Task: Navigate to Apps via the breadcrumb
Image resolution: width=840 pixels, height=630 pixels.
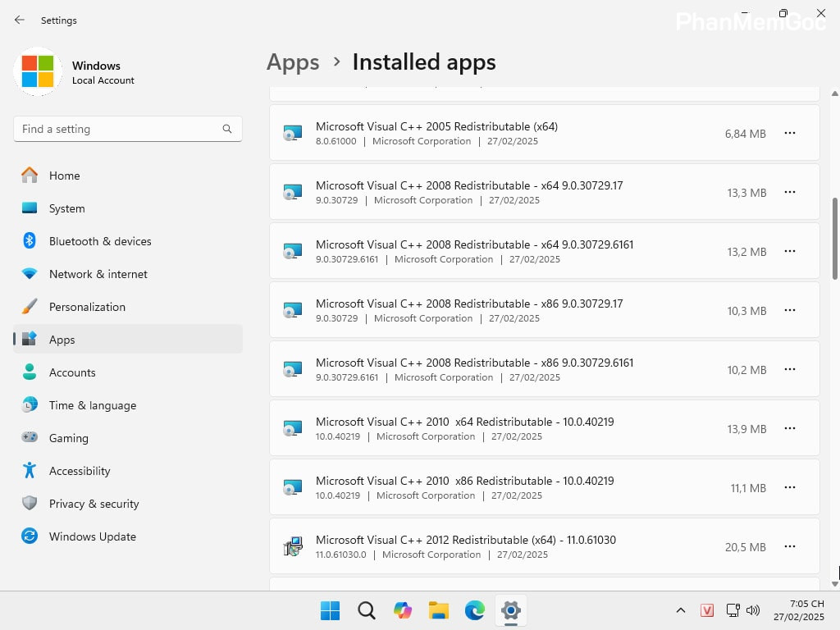Action: pyautogui.click(x=292, y=62)
